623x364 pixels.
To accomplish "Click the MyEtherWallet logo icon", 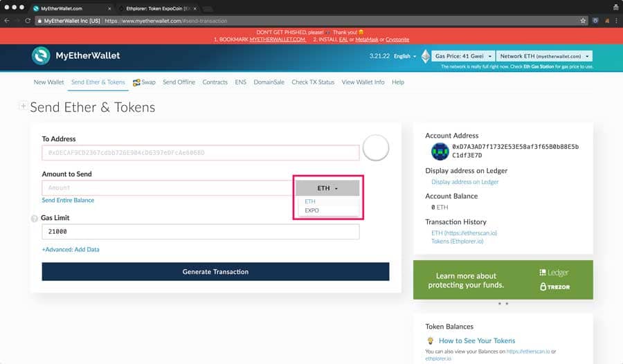I will tap(41, 55).
